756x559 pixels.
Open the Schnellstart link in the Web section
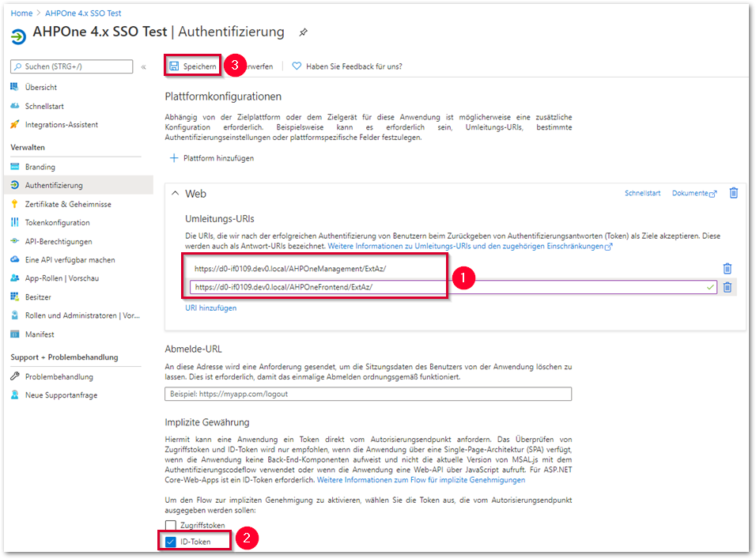pyautogui.click(x=642, y=193)
